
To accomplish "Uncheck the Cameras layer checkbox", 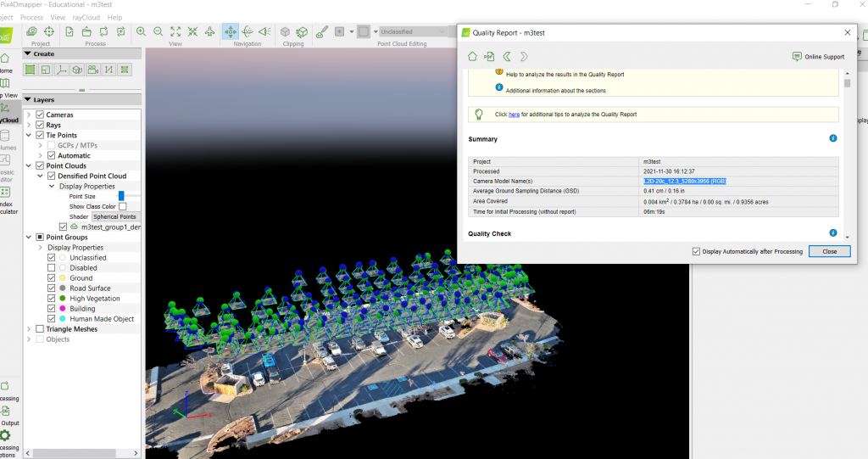I will pyautogui.click(x=40, y=115).
